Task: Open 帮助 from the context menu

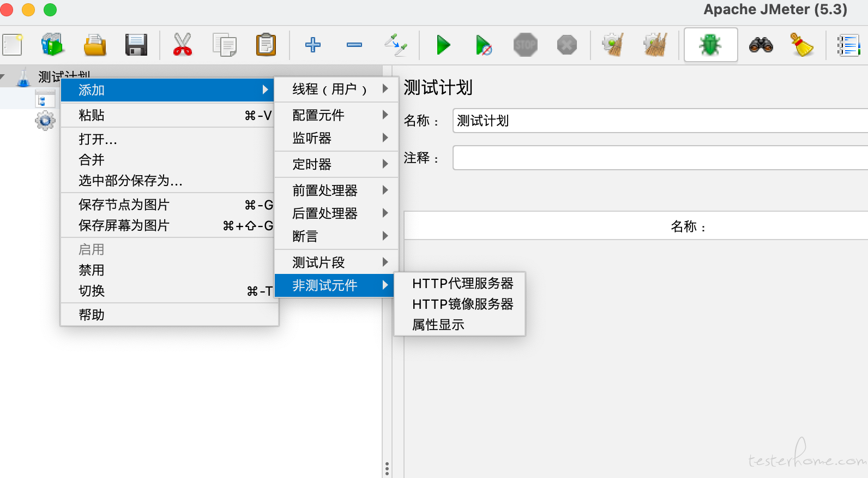Action: click(169, 315)
